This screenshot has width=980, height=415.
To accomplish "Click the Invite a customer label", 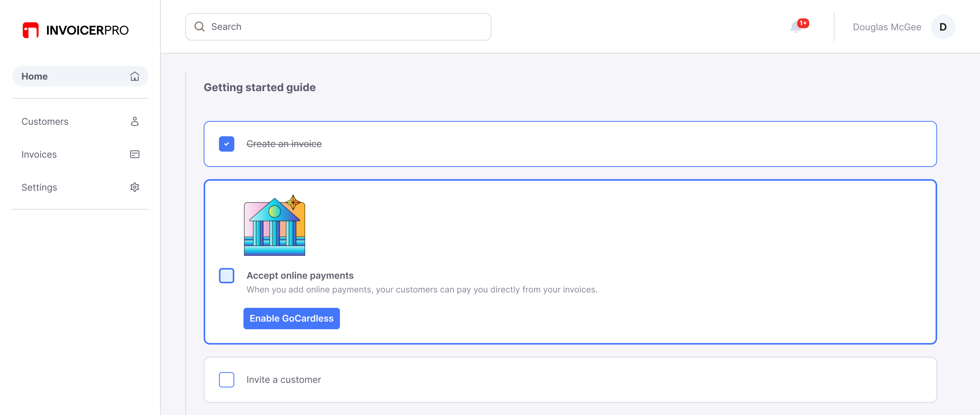I will click(x=284, y=380).
